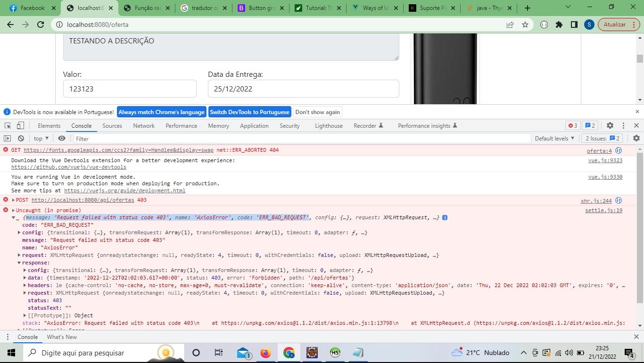644x363 pixels.
Task: Click the info badge after the error object
Action: pyautogui.click(x=445, y=217)
